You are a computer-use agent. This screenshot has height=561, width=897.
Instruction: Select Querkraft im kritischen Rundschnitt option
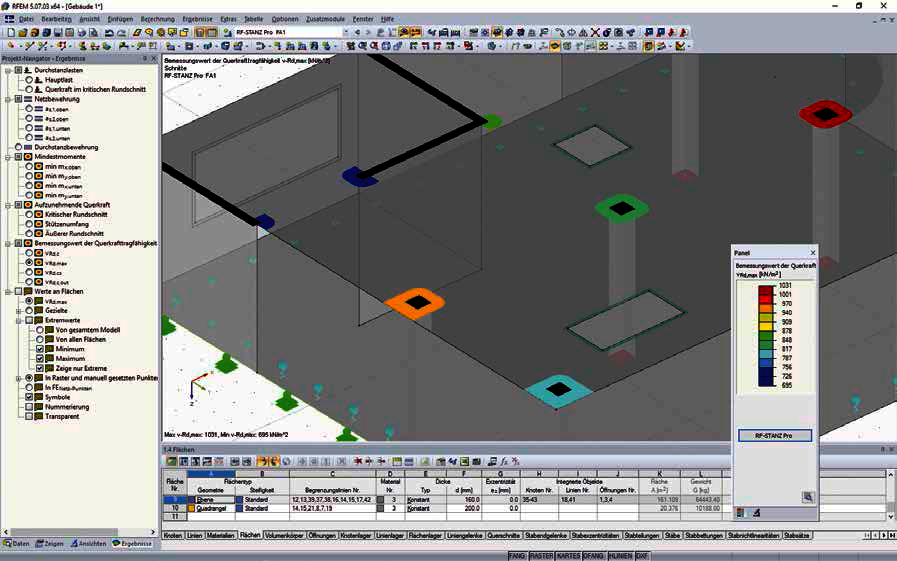(x=29, y=89)
